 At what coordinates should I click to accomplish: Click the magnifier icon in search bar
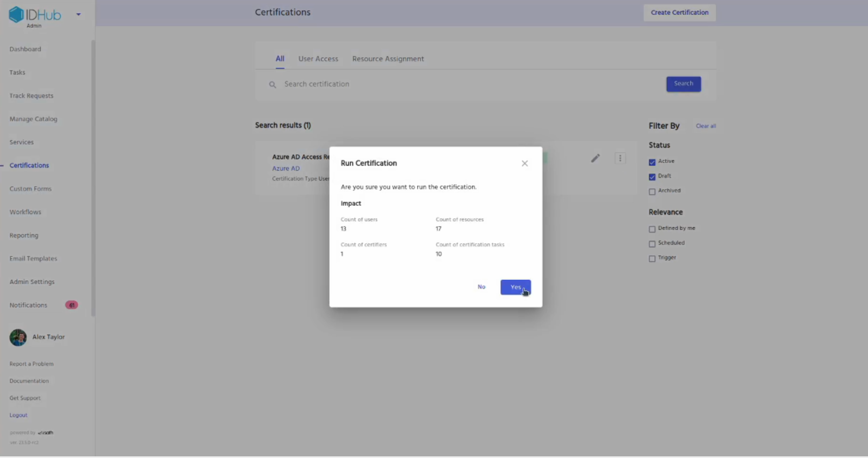tap(272, 85)
